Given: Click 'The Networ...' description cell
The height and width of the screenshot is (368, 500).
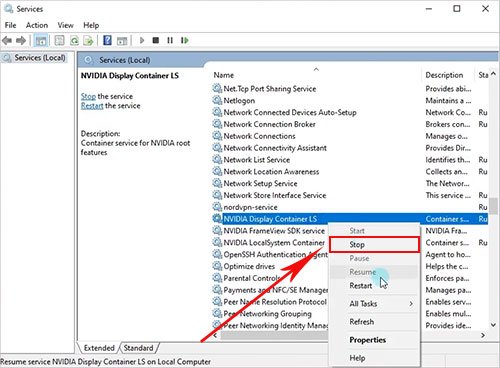Looking at the screenshot, I should 447,183.
